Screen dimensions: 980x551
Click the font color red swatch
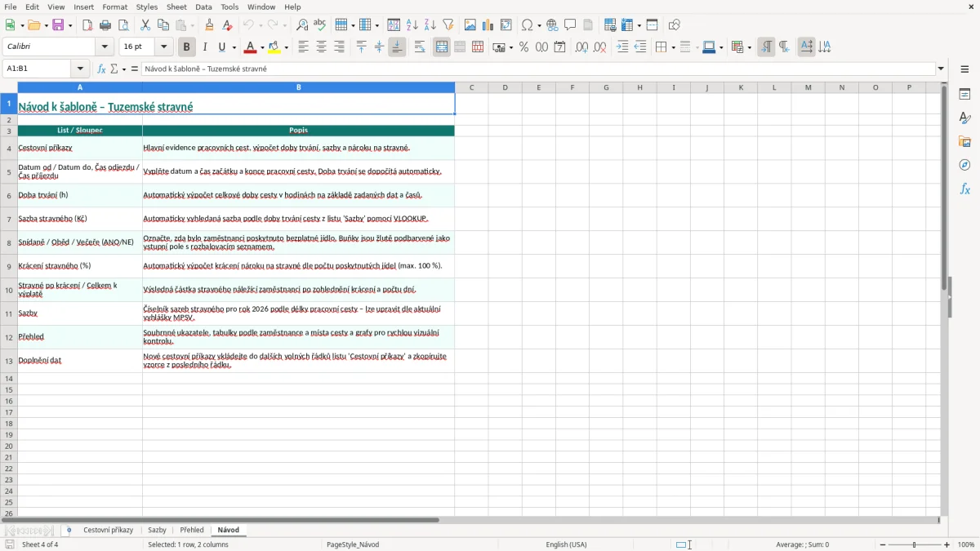tap(251, 47)
